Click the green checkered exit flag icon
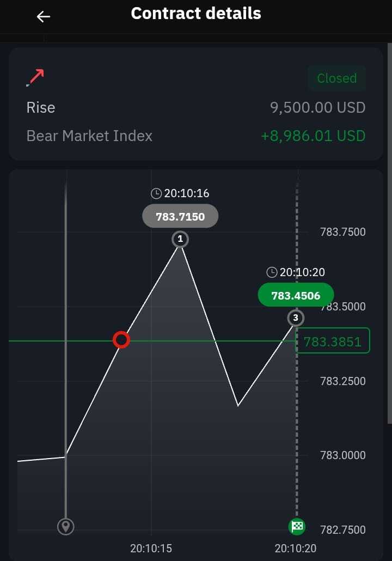 [x=297, y=526]
